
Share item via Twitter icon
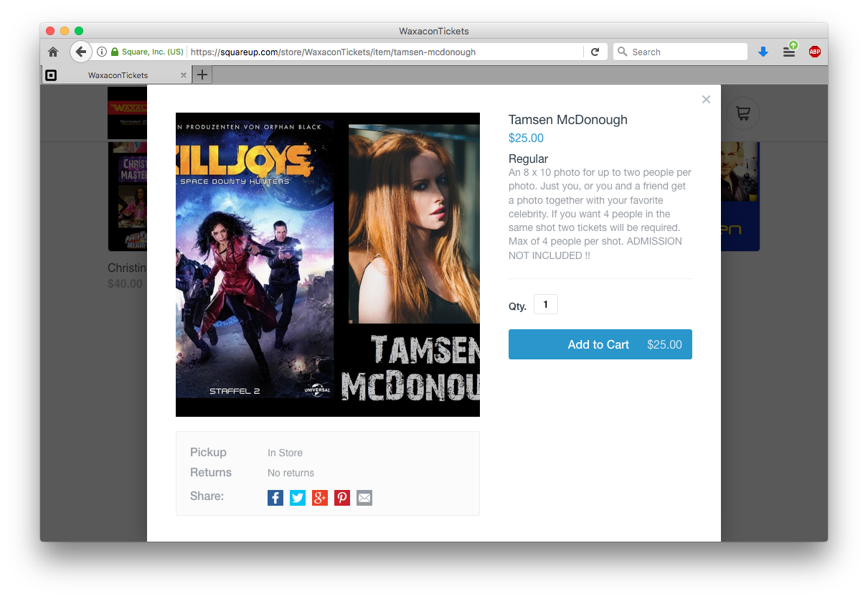click(x=298, y=498)
